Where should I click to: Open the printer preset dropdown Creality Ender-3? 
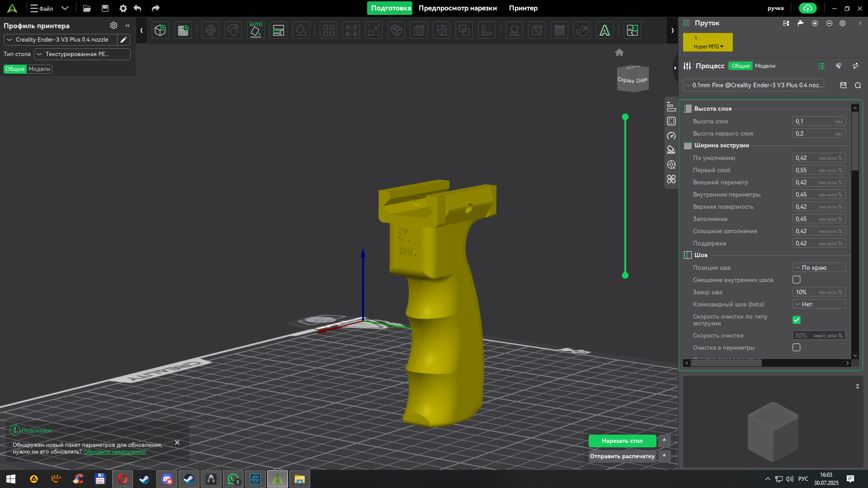[x=61, y=40]
